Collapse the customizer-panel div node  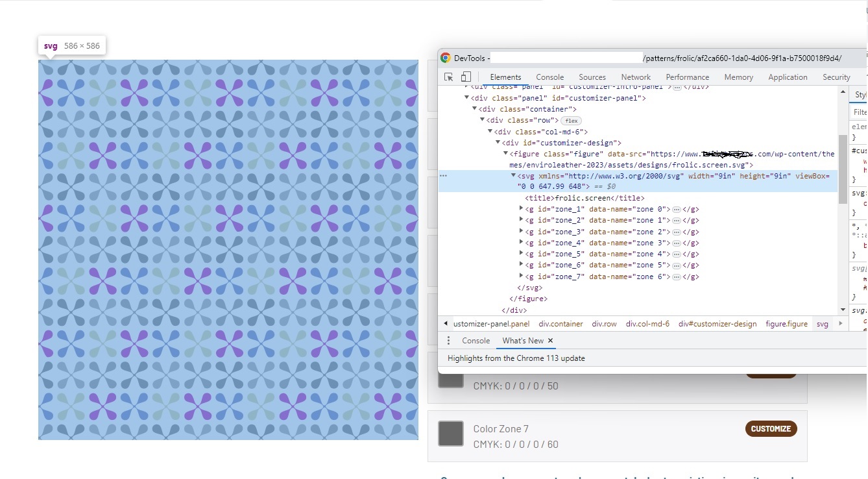[x=466, y=98]
